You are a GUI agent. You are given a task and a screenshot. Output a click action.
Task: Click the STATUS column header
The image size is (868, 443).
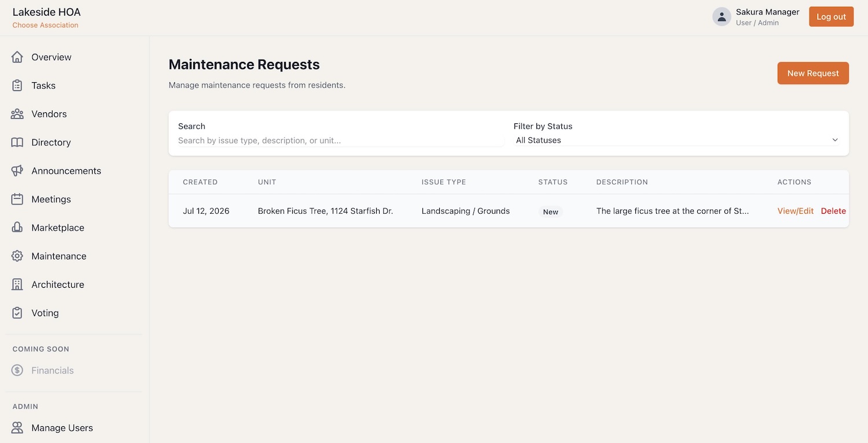(x=553, y=182)
